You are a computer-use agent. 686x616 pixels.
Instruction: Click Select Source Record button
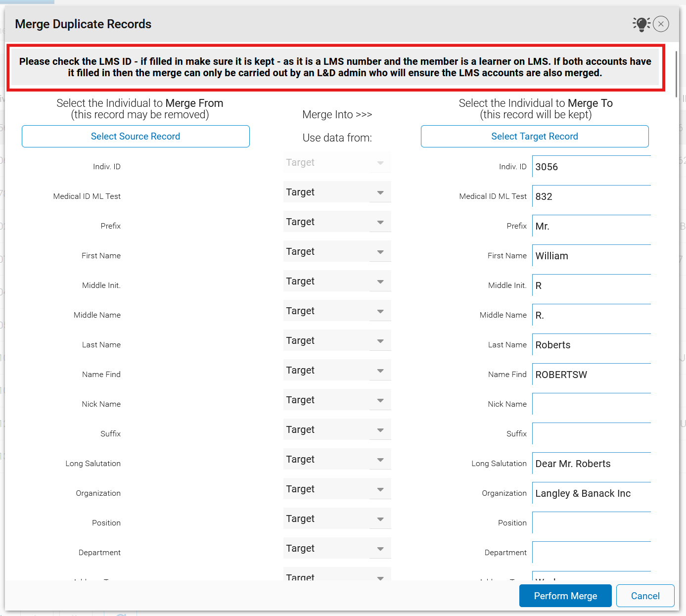pos(136,137)
